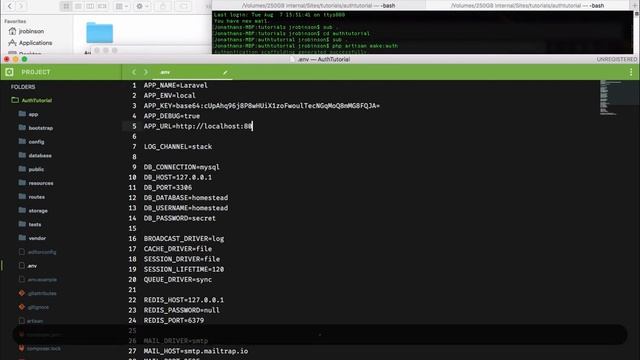Click the DB_DATABASE=homestead line
Viewport: 640px width, 360px height.
click(186, 198)
